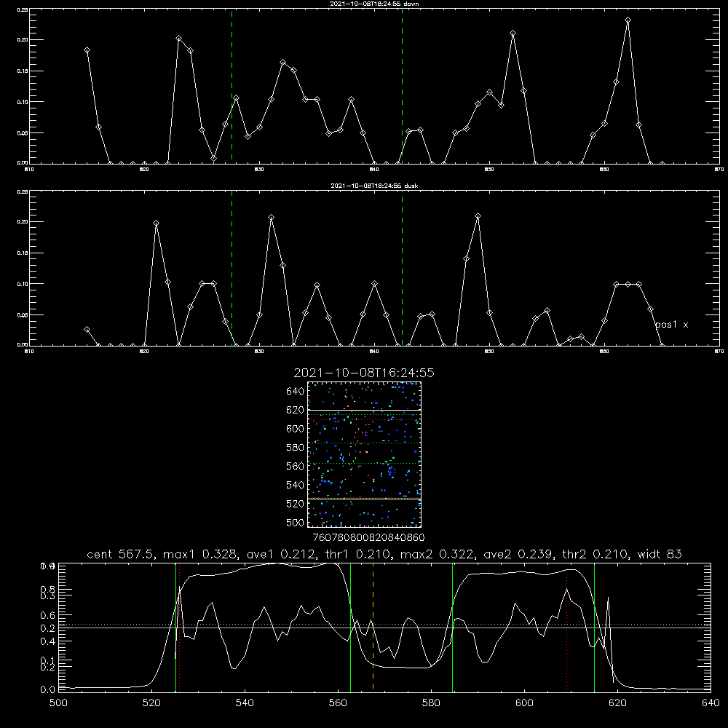
Task: Click the detector image y-axis label "540"
Action: point(296,485)
